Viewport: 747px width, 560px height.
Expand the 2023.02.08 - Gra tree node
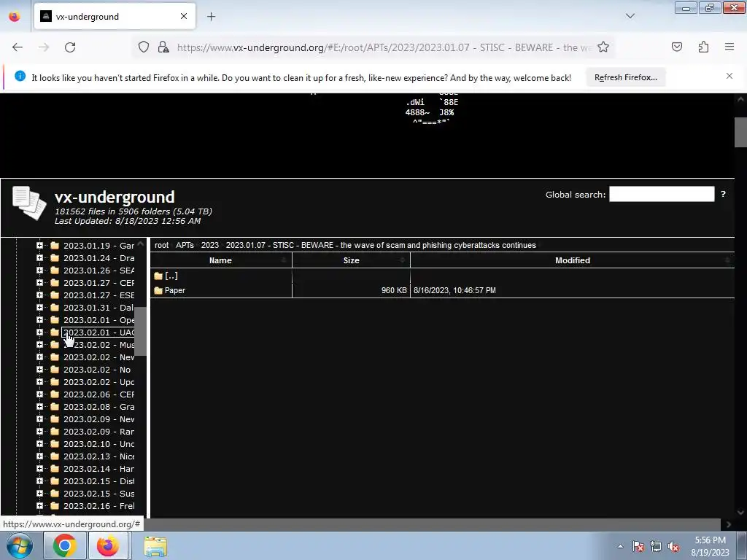39,407
